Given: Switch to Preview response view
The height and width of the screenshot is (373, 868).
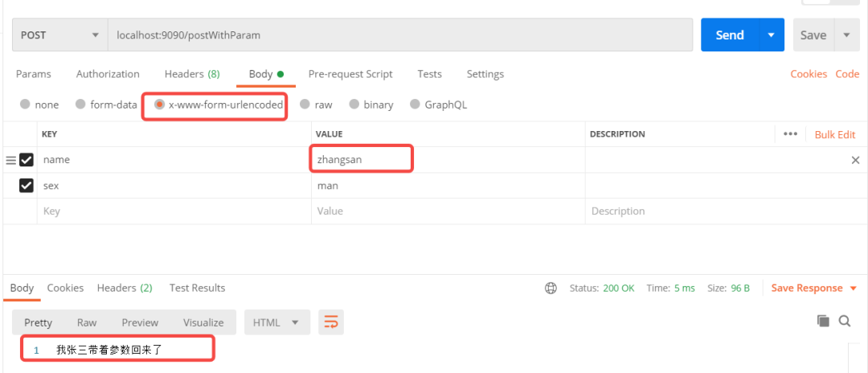Looking at the screenshot, I should coord(140,322).
